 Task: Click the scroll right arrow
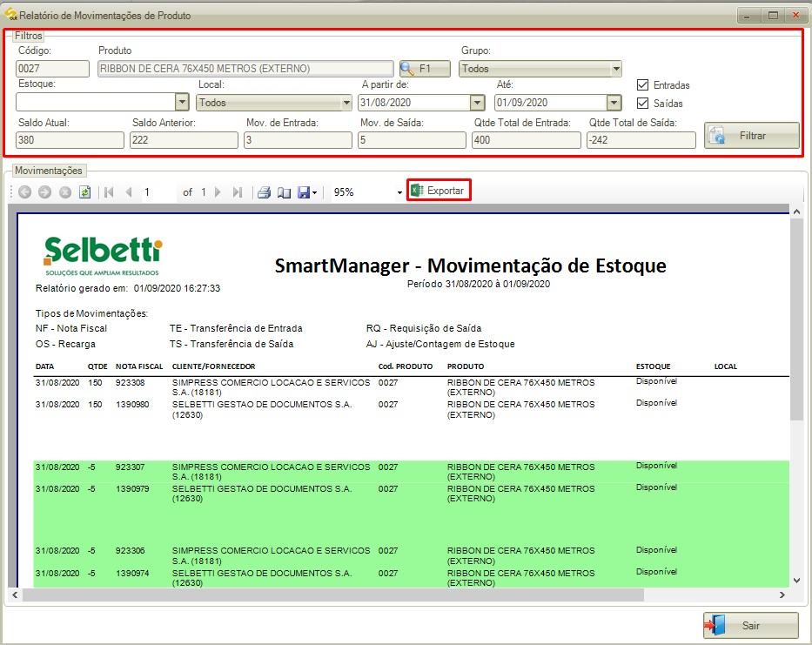click(x=782, y=595)
